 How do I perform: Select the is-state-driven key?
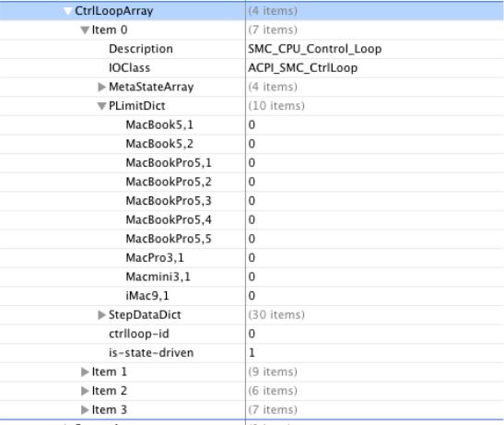[x=151, y=353]
